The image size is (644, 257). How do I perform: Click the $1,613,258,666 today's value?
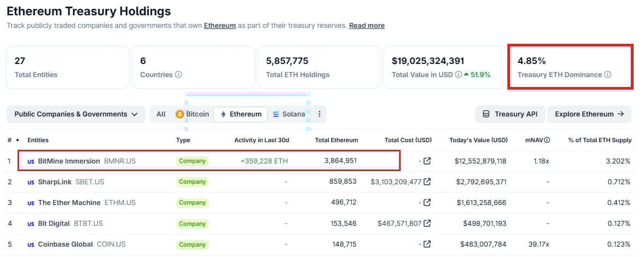(x=481, y=202)
